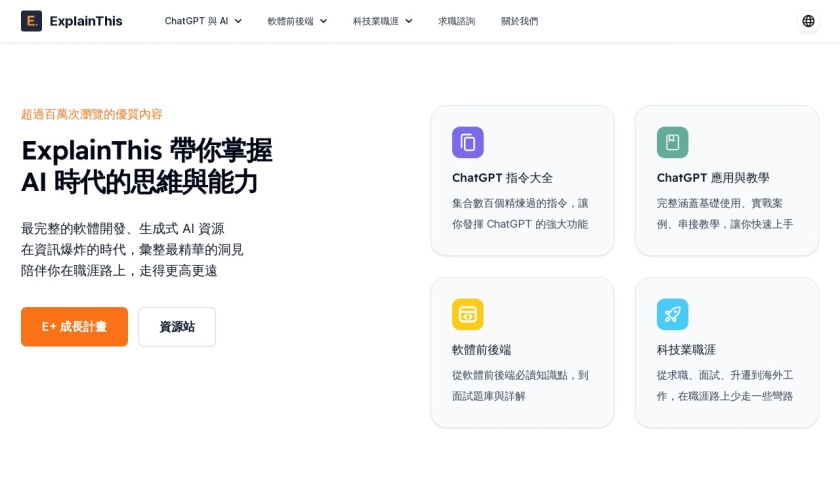Screen dimensions: 840x480
Task: Click the green book icon for ChatGPT 應用與教學
Action: (672, 142)
